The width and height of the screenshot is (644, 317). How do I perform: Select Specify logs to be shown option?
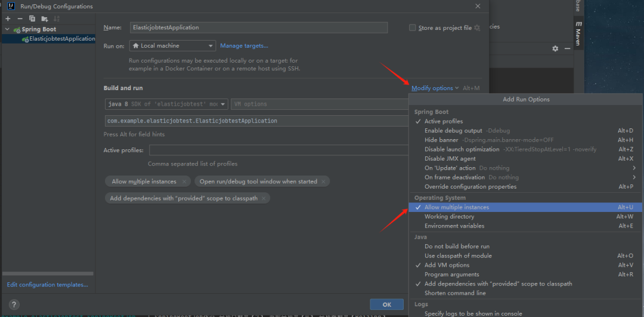coord(525,313)
